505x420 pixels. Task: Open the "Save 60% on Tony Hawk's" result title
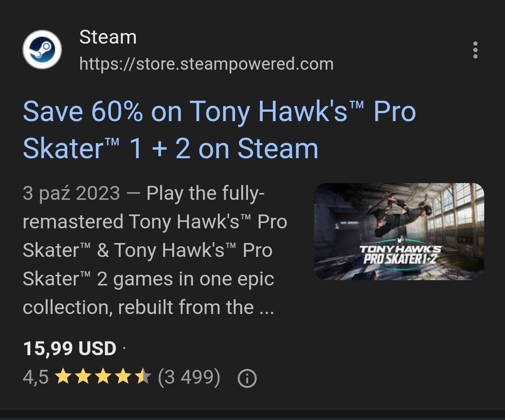coord(219,112)
